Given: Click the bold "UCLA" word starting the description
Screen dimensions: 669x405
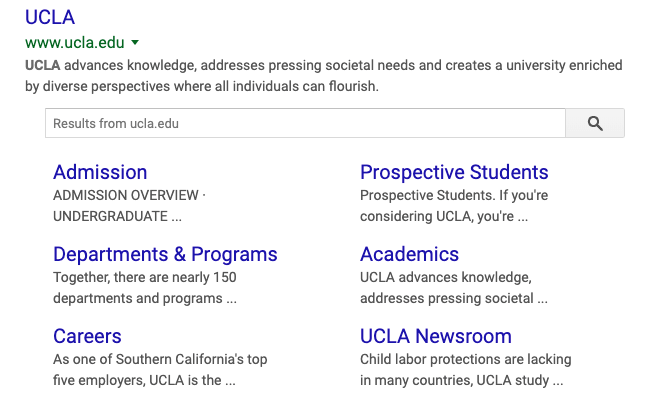Looking at the screenshot, I should 43,65.
